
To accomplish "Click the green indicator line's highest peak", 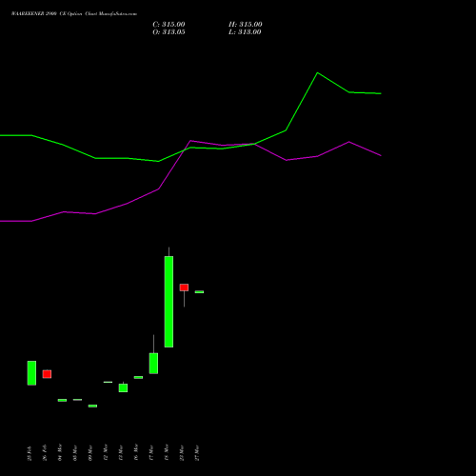I will [x=317, y=73].
